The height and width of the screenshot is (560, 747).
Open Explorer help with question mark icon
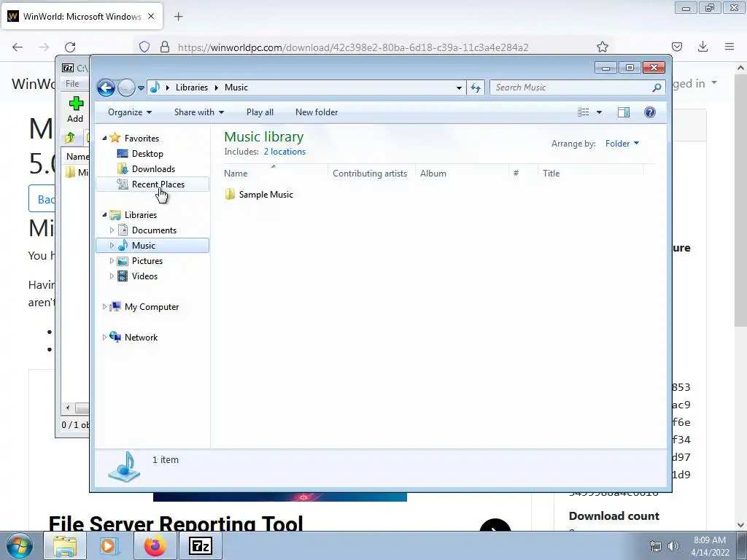click(x=649, y=112)
